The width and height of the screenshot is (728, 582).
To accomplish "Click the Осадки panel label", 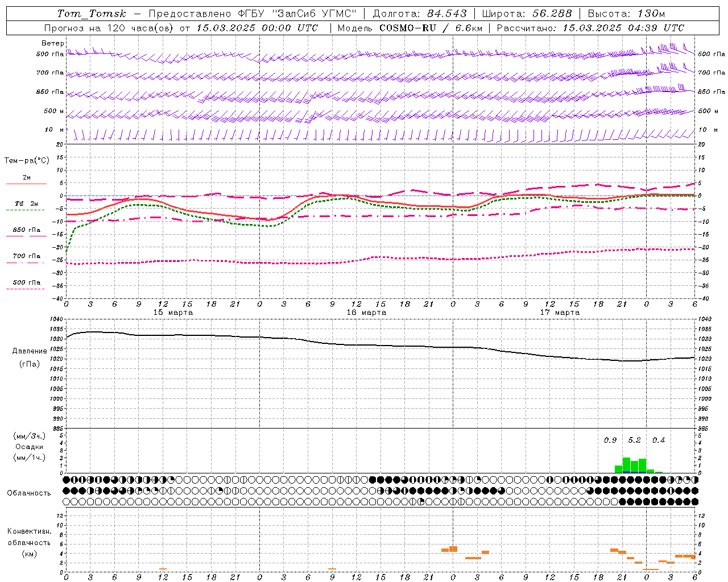I will 30,447.
